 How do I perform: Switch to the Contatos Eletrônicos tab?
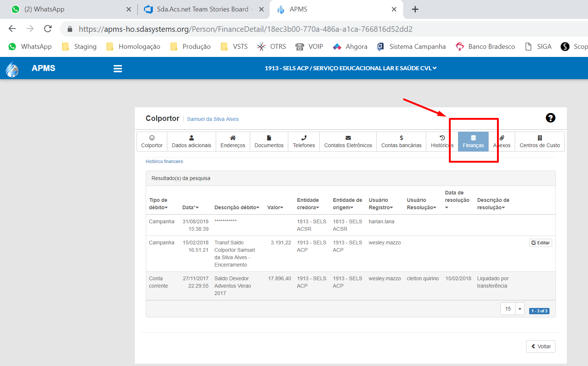348,142
